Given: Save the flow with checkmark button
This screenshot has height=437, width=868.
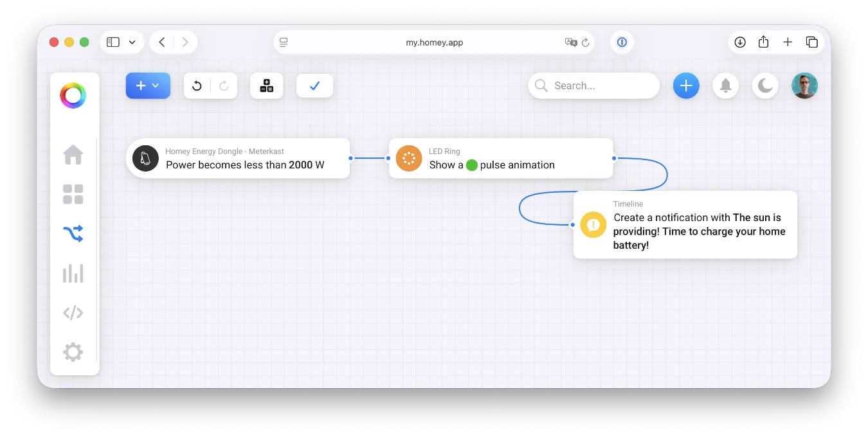Looking at the screenshot, I should pyautogui.click(x=314, y=86).
